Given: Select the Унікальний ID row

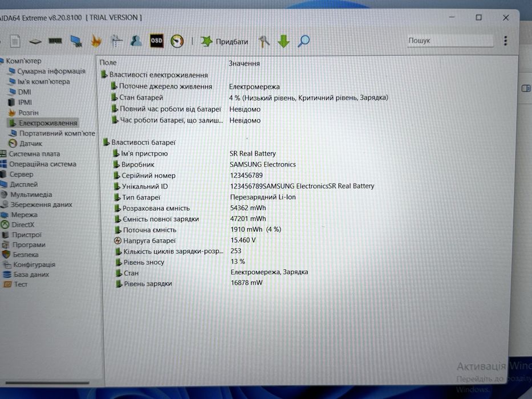Looking at the screenshot, I should 244,186.
